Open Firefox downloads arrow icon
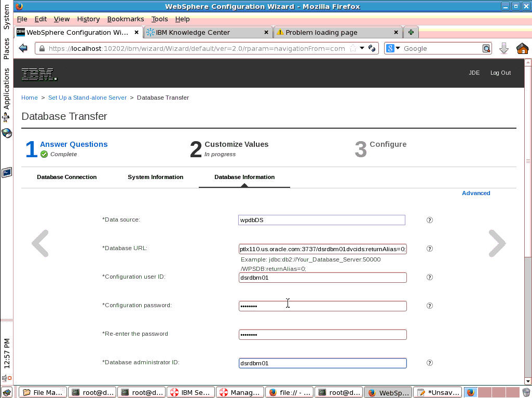The height and width of the screenshot is (398, 532). pyautogui.click(x=503, y=48)
